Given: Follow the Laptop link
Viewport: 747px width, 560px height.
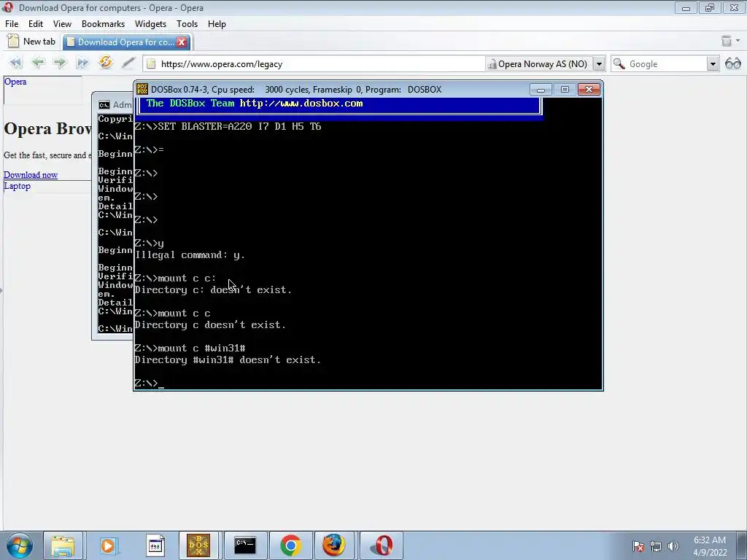Looking at the screenshot, I should pyautogui.click(x=18, y=186).
